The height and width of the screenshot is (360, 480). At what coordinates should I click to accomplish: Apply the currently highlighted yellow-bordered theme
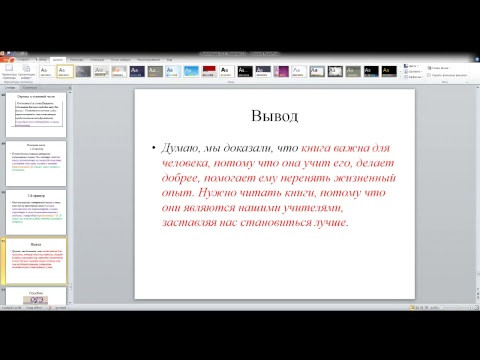65,71
